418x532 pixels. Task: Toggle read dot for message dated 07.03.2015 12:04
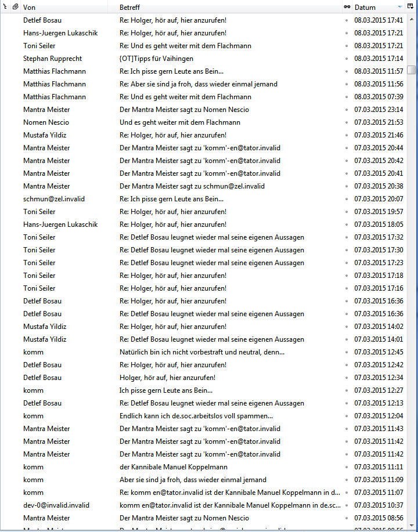(347, 416)
